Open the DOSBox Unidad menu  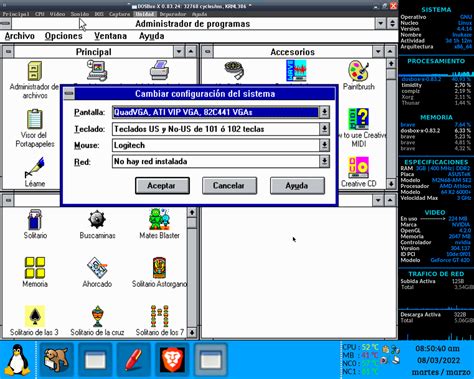pyautogui.click(x=145, y=14)
